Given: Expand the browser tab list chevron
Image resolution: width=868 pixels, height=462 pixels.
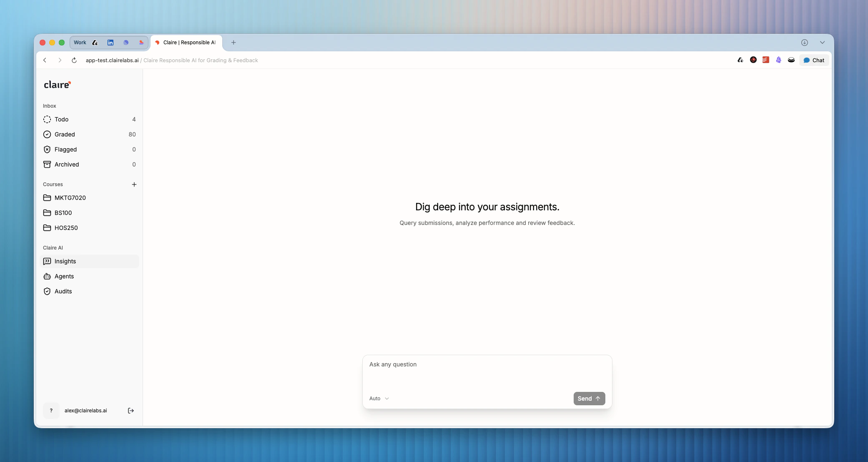Looking at the screenshot, I should 822,43.
